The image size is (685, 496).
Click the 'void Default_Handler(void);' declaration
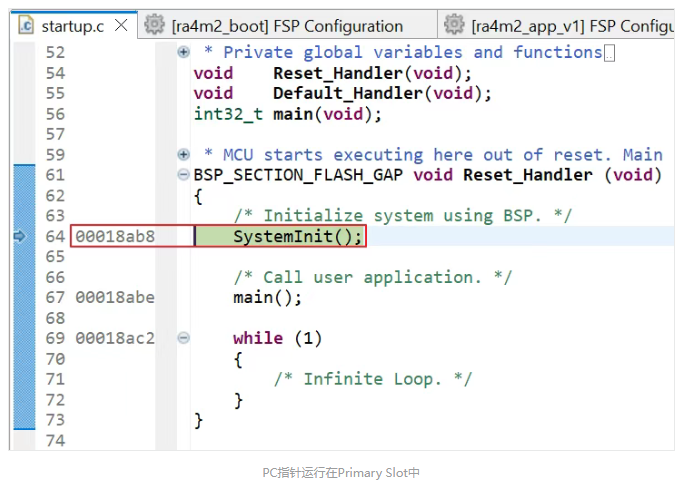pyautogui.click(x=343, y=94)
